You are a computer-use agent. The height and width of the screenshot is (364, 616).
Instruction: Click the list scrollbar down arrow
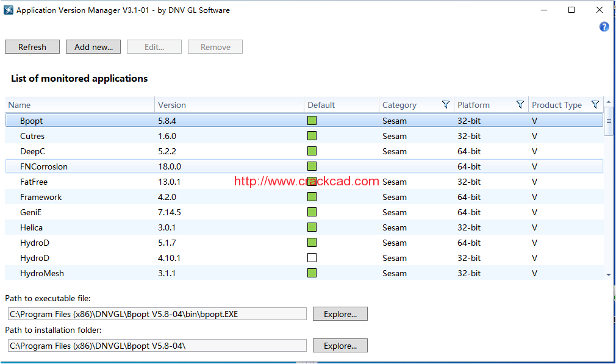coord(609,275)
